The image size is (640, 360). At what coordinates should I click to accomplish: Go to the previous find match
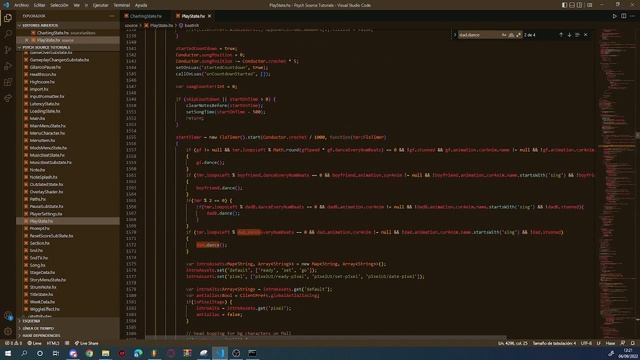coord(561,35)
